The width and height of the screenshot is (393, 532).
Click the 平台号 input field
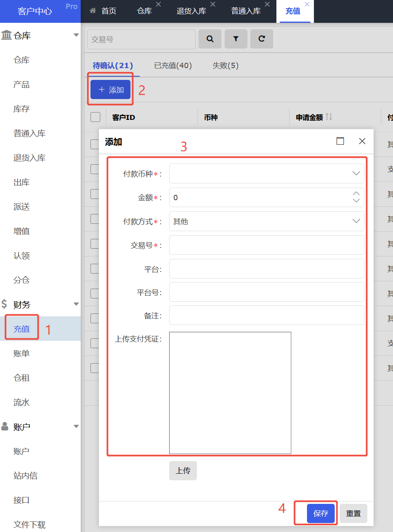(x=267, y=292)
